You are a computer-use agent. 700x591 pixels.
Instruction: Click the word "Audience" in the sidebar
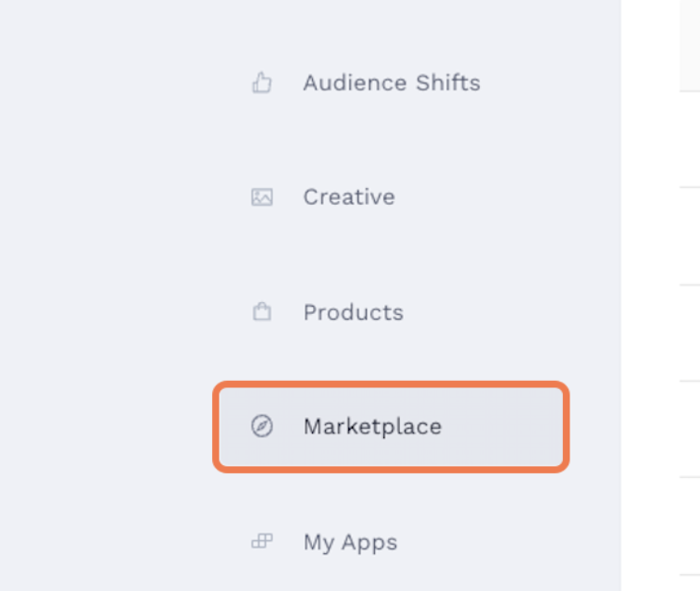[x=354, y=83]
